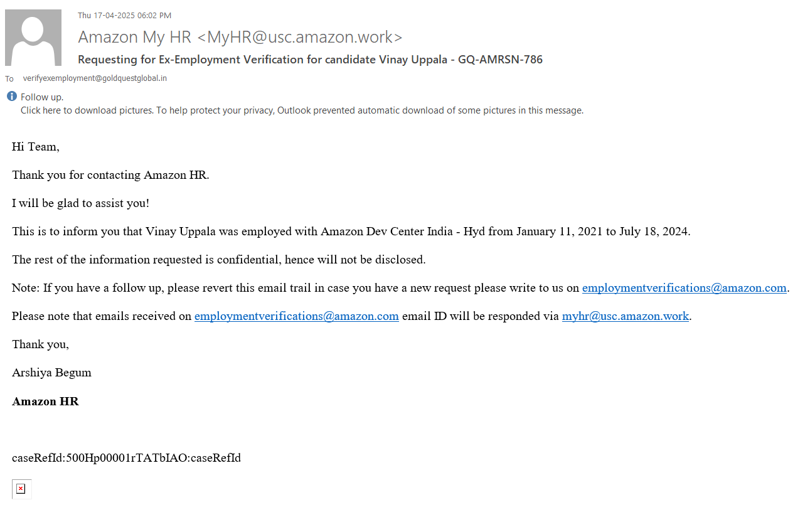Click the Hi Team greeting line
This screenshot has height=532, width=805.
point(36,147)
